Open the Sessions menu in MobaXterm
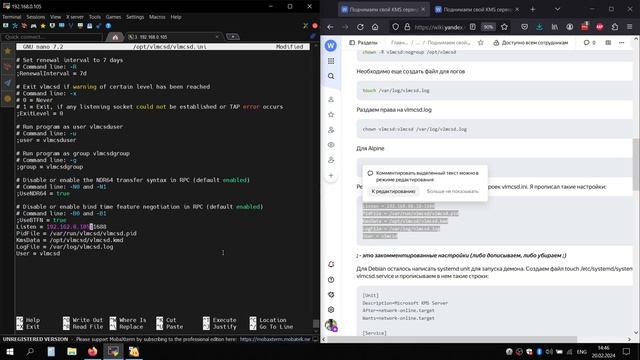Screen dimensions: 640x360 click(36, 17)
